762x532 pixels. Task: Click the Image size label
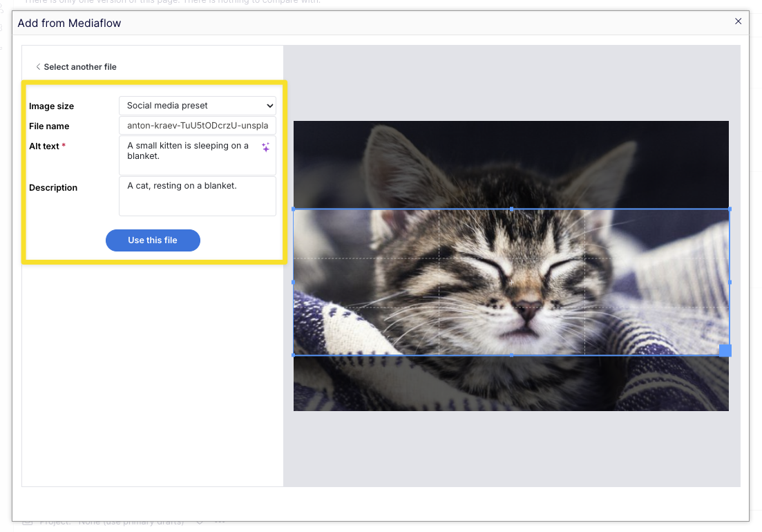click(x=52, y=106)
